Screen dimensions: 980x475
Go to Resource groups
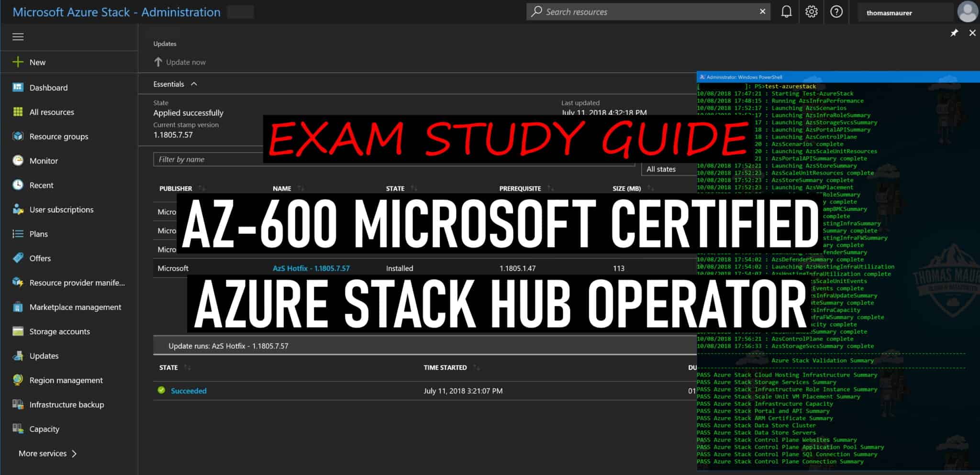coord(59,136)
